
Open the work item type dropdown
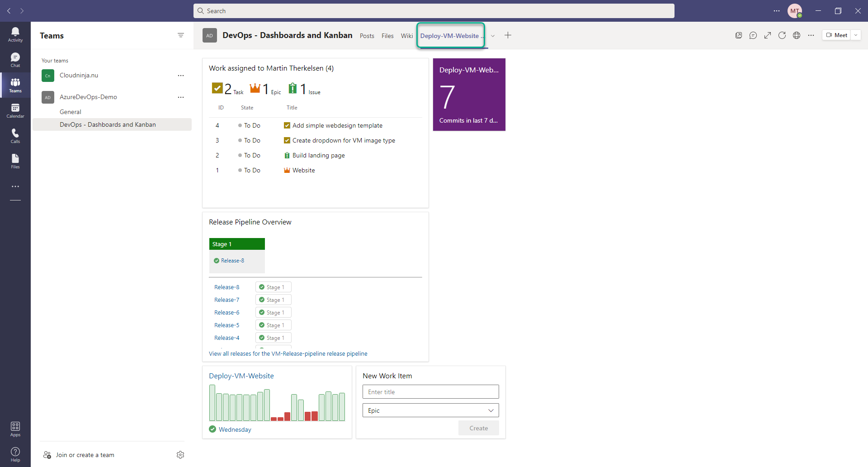(431, 410)
